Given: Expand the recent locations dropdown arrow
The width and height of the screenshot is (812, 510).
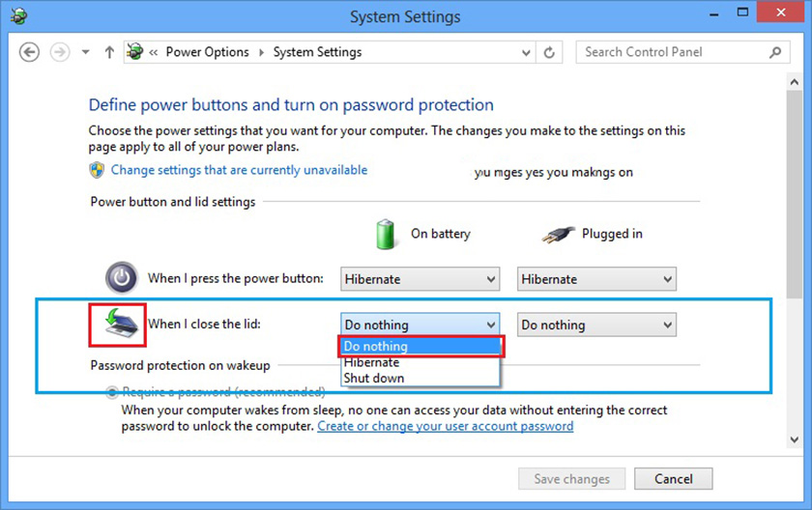Looking at the screenshot, I should point(85,52).
